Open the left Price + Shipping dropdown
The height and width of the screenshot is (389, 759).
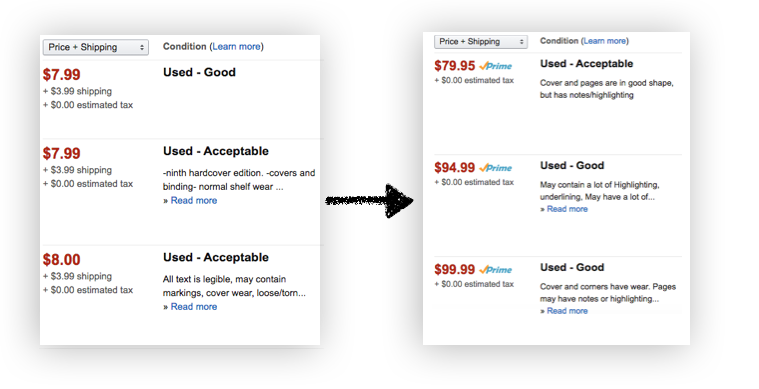tap(96, 47)
